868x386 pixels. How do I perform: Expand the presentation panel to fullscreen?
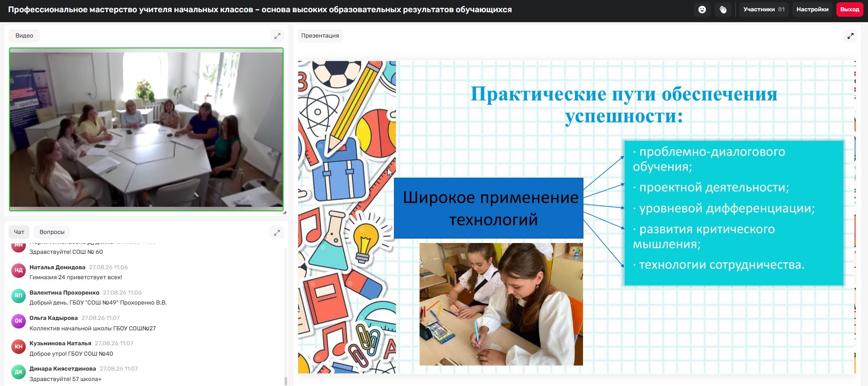coord(850,36)
